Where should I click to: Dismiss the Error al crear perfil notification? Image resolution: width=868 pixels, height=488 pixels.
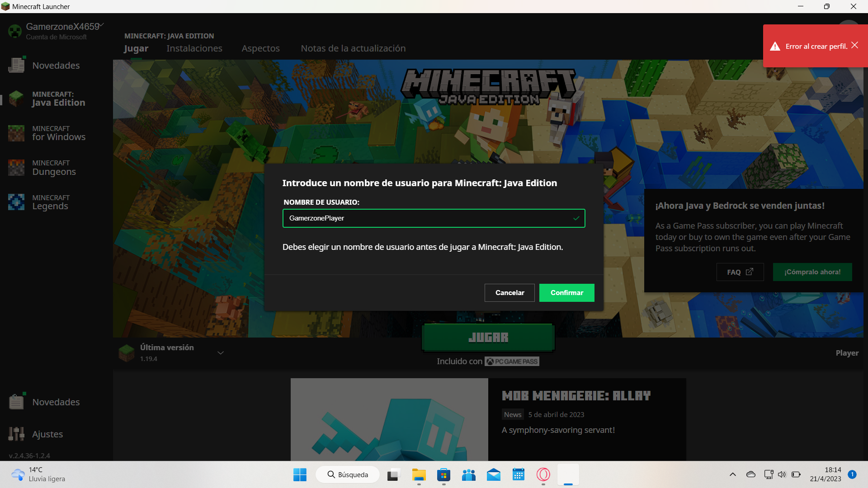[854, 45]
